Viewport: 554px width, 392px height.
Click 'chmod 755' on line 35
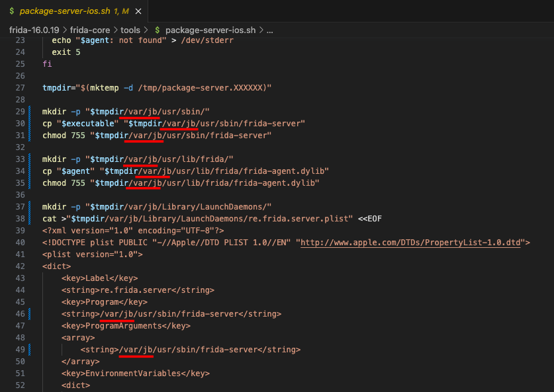64,183
